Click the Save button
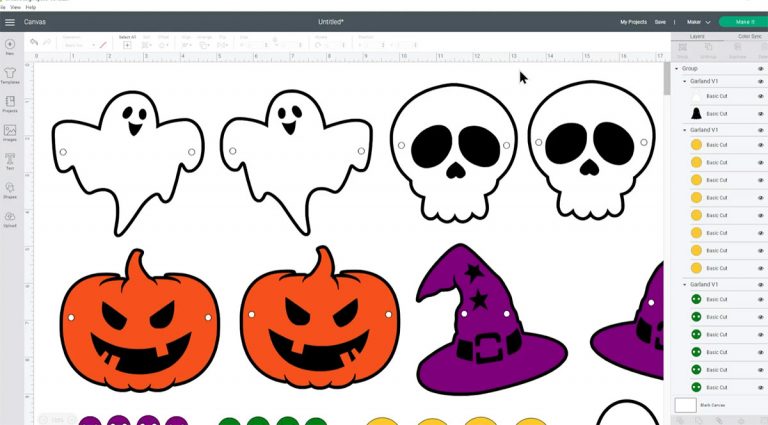The image size is (768, 425). click(x=660, y=22)
